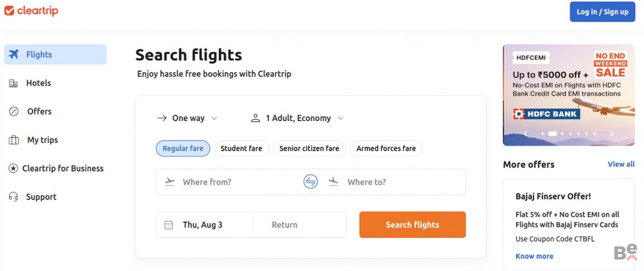Select the Student fare option
This screenshot has height=271, width=644.
[x=241, y=149]
